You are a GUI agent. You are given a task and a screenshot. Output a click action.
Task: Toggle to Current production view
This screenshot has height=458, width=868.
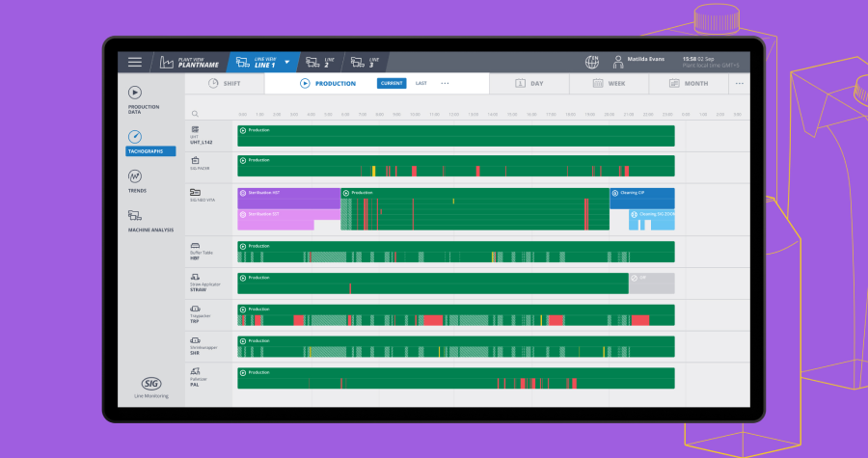point(392,84)
